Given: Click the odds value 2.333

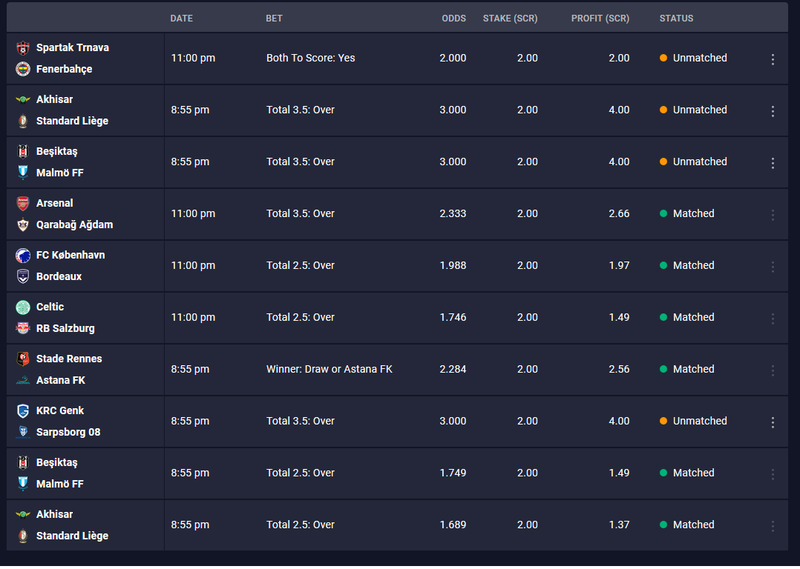Looking at the screenshot, I should [453, 214].
